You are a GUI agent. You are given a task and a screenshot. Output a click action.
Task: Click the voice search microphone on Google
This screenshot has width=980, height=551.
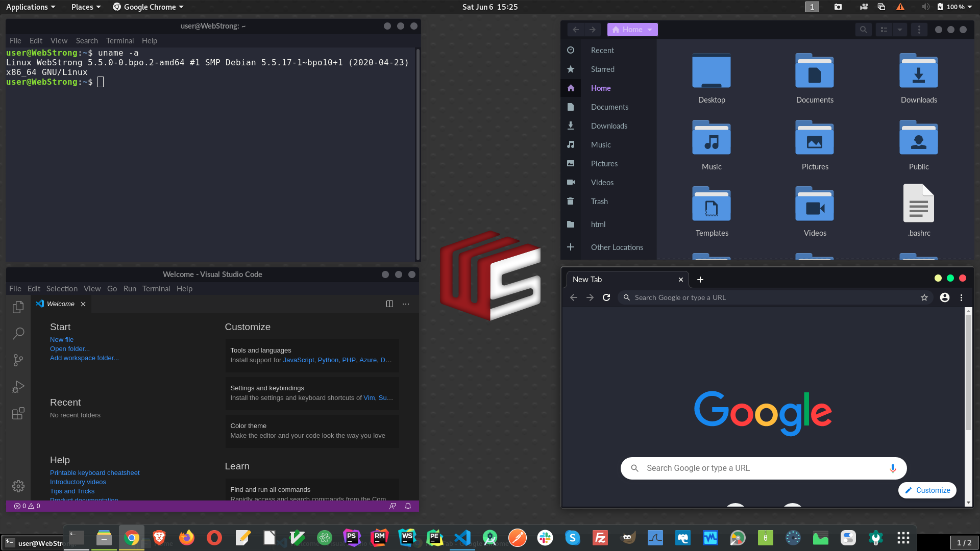[893, 468]
